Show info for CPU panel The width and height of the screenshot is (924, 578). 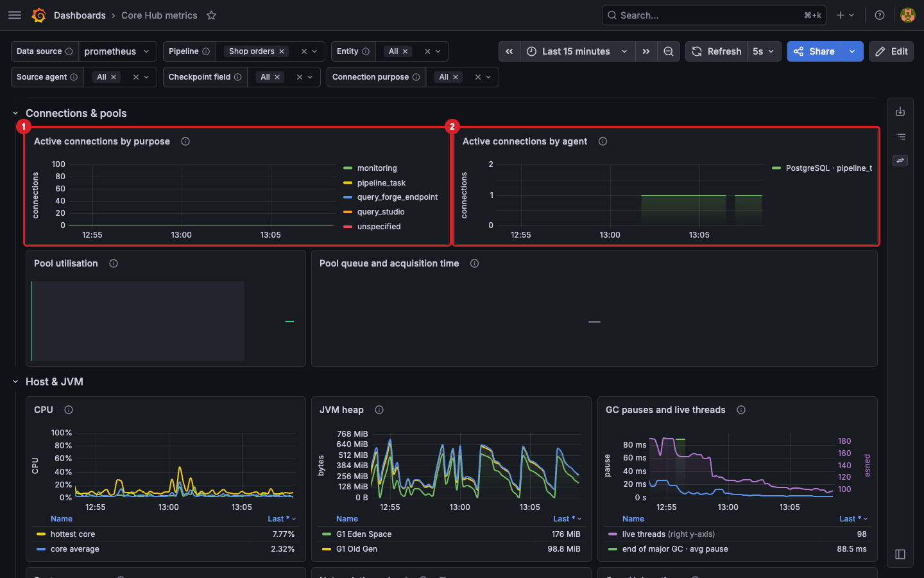pyautogui.click(x=69, y=410)
